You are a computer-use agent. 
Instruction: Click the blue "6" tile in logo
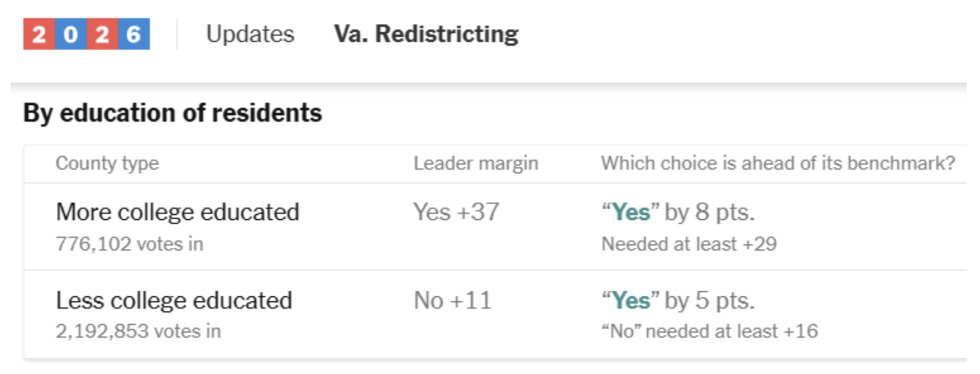point(133,34)
